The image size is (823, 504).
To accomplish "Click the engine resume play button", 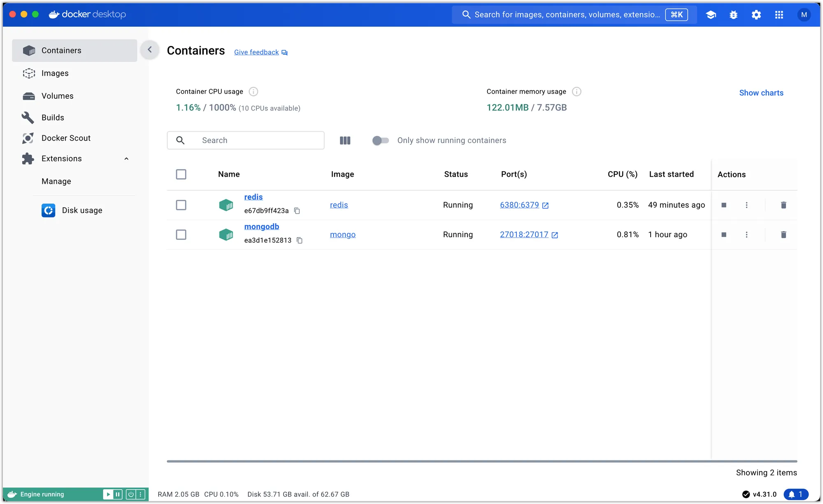I will (x=108, y=494).
